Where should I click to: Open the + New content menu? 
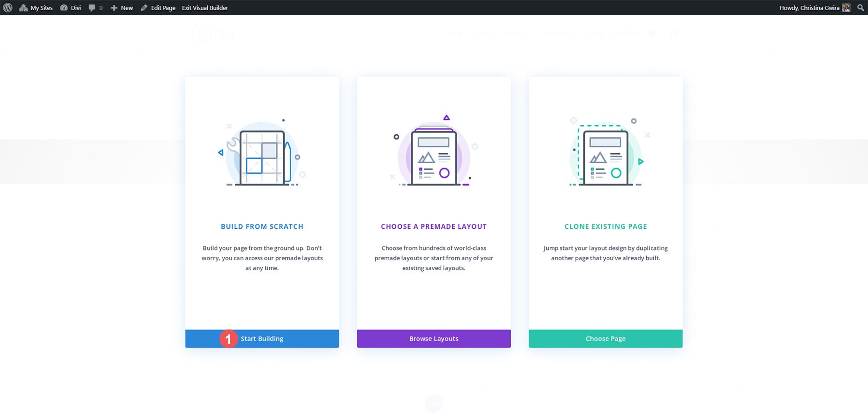tap(122, 8)
